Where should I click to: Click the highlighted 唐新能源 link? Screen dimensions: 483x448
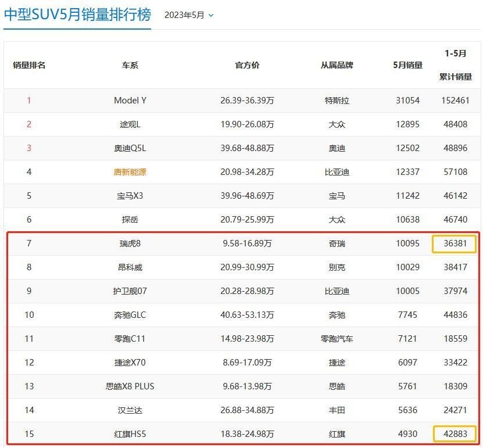(130, 172)
